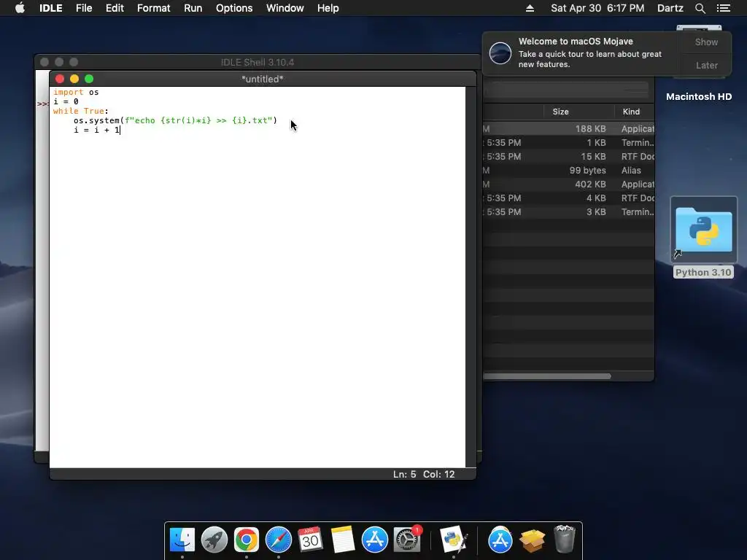Minimize the untitled editor window

[74, 79]
